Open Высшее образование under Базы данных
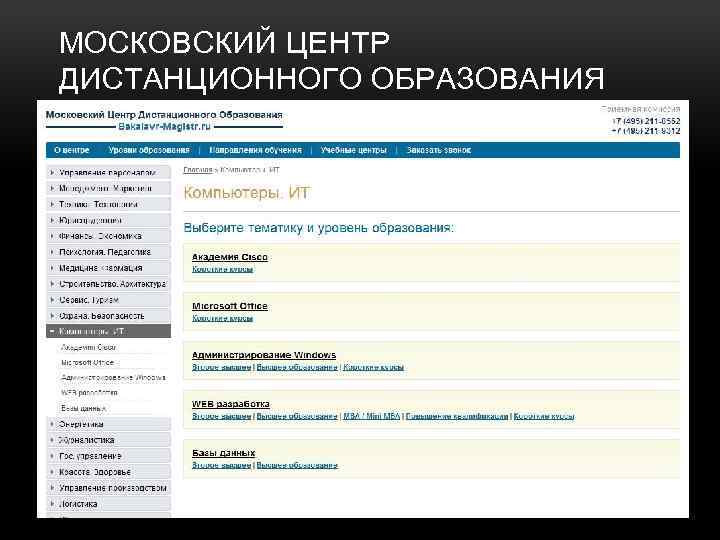 pos(297,465)
